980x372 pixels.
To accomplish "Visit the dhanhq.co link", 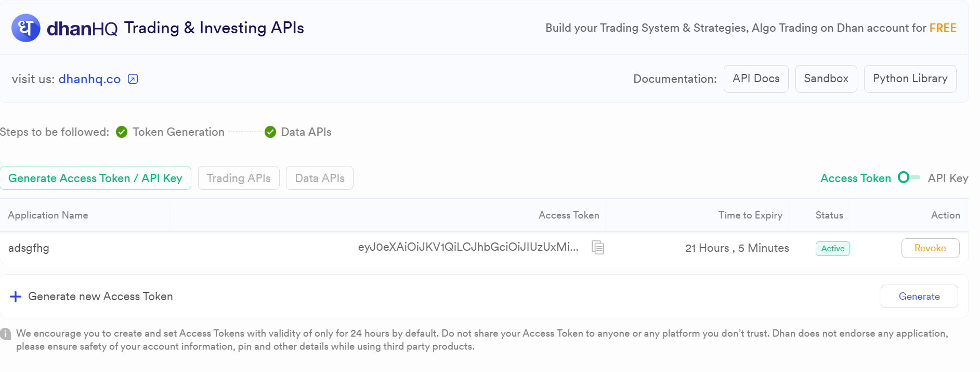I will coord(89,79).
